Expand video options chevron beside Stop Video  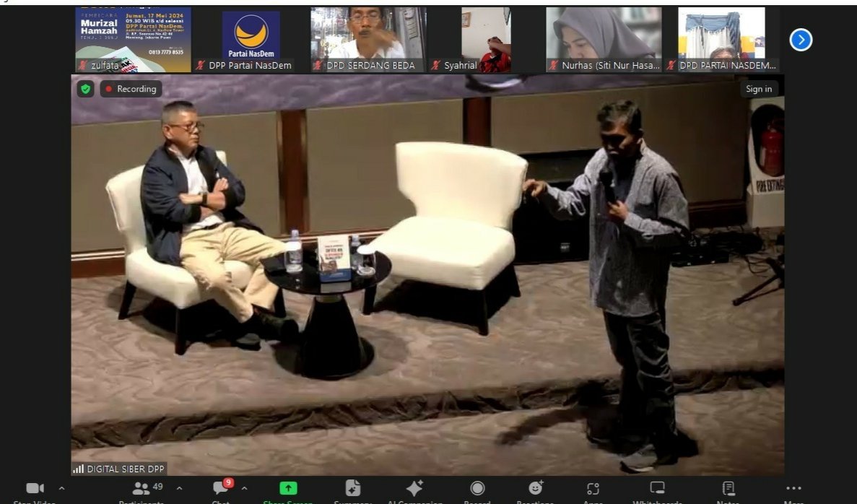point(61,489)
